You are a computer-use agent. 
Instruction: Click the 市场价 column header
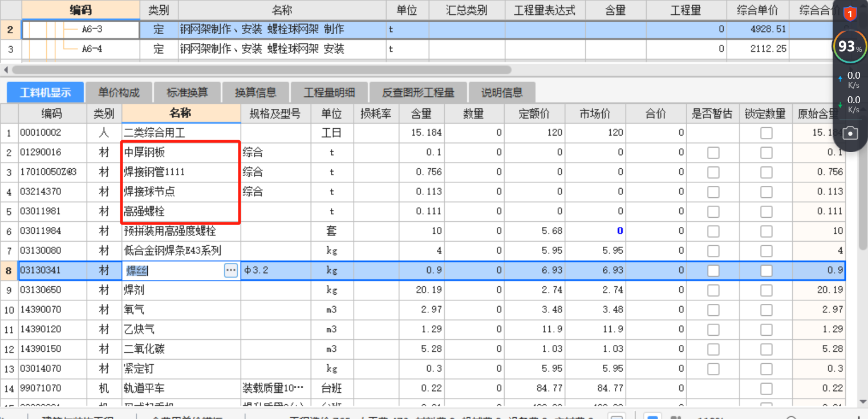(x=595, y=113)
